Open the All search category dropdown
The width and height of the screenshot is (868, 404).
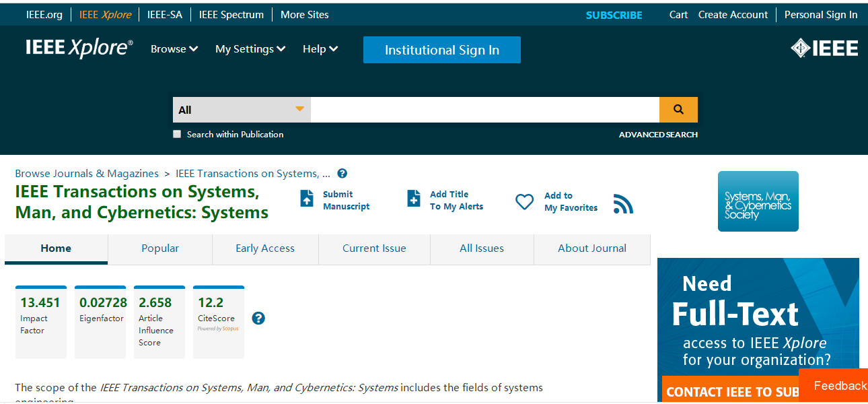tap(242, 110)
